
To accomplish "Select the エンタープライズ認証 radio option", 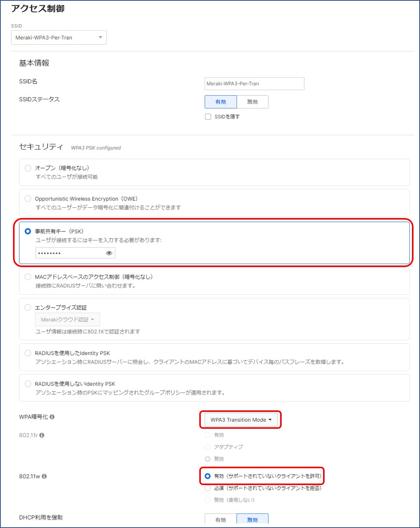I will click(x=28, y=308).
